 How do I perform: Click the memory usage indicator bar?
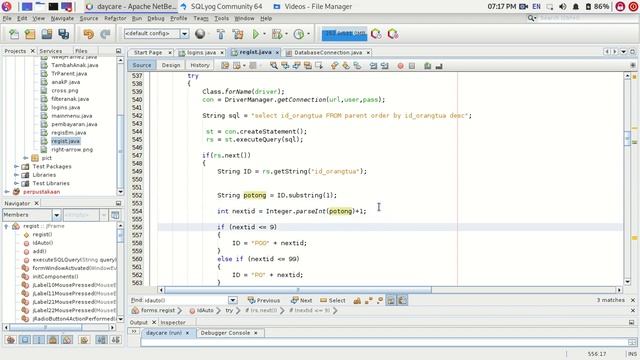point(344,34)
